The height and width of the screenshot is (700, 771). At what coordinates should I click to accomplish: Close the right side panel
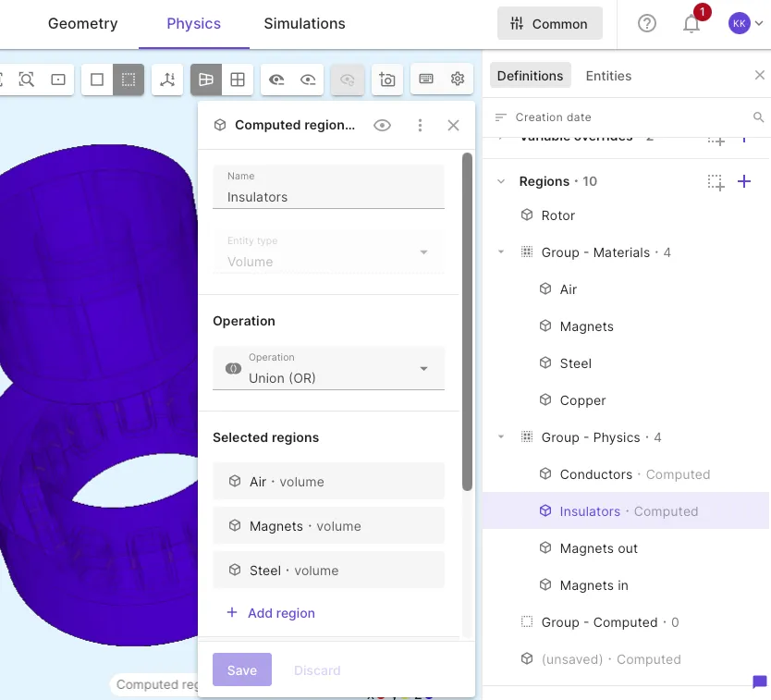coord(760,75)
